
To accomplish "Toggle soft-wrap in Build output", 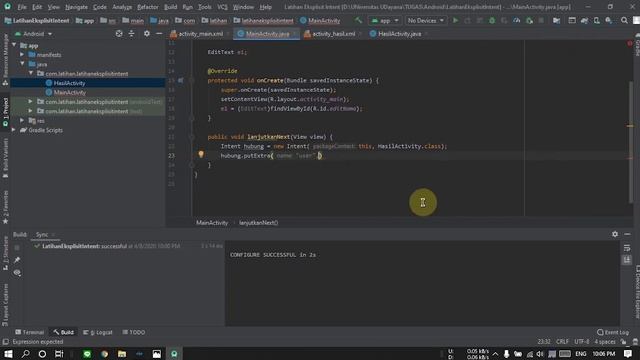I will click(x=627, y=248).
